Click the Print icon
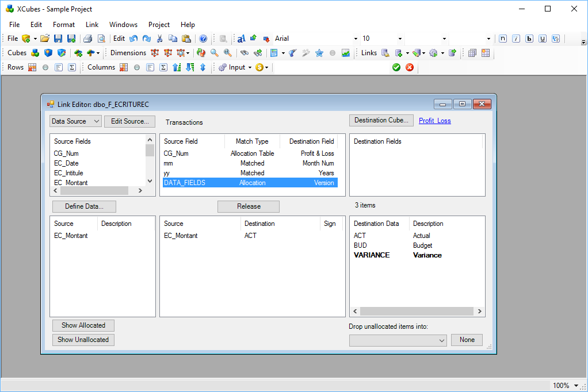Image resolution: width=588 pixels, height=392 pixels. click(87, 39)
